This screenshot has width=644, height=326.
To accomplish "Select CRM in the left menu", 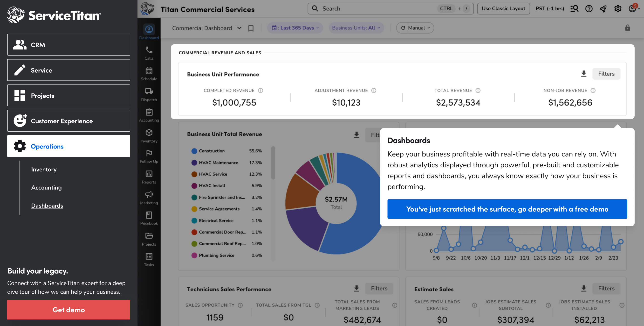I will (69, 45).
